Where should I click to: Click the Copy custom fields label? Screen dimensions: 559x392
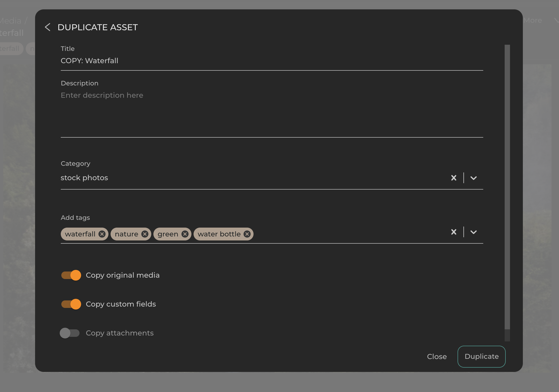click(121, 304)
